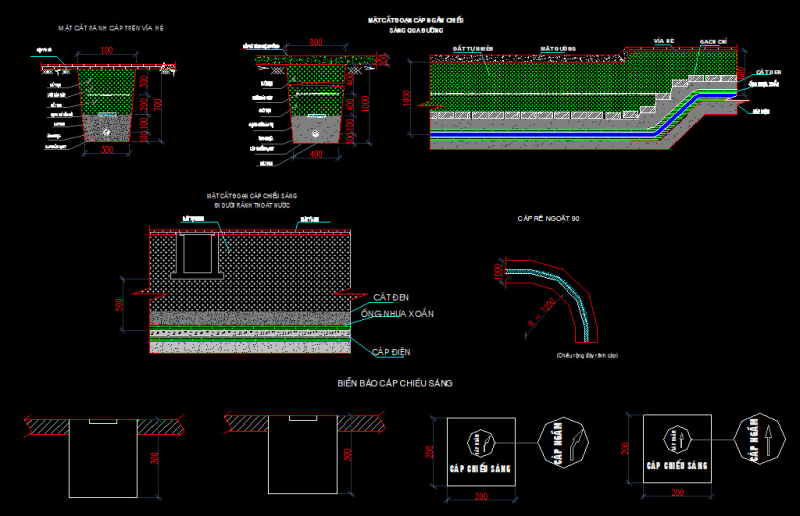Select the 'MẶT CẮT RÃNH CÁP TRÊN VỈA HÈ' title

tap(110, 29)
